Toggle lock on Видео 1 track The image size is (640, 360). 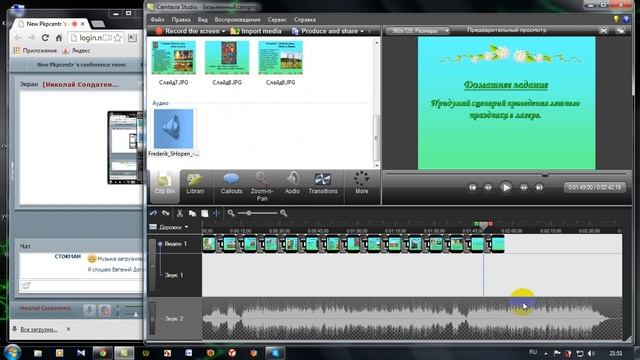pyautogui.click(x=153, y=266)
